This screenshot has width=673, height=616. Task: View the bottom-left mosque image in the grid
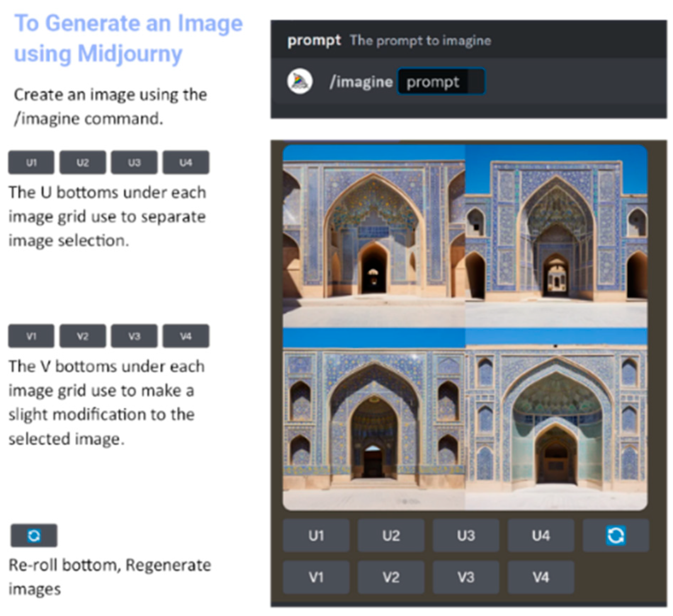pyautogui.click(x=373, y=419)
